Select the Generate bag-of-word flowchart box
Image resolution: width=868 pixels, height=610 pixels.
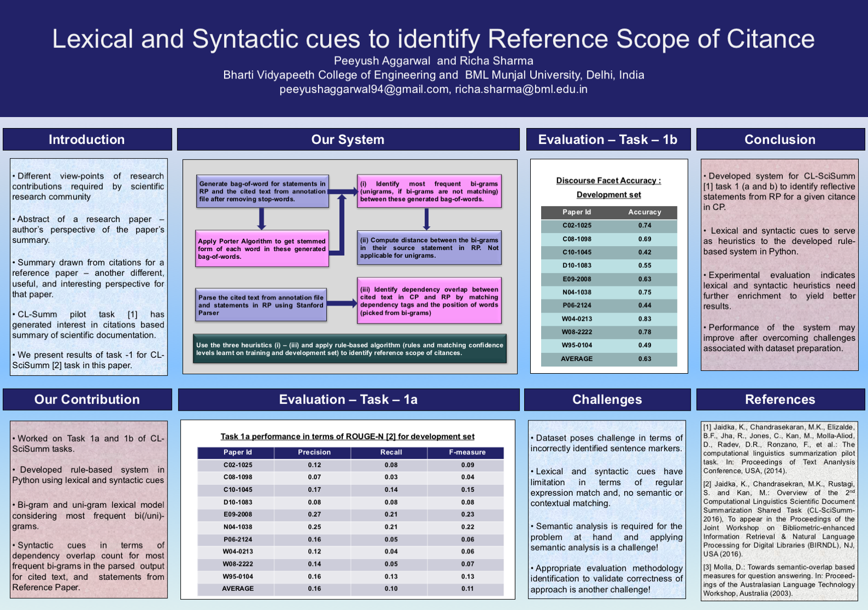coord(263,191)
